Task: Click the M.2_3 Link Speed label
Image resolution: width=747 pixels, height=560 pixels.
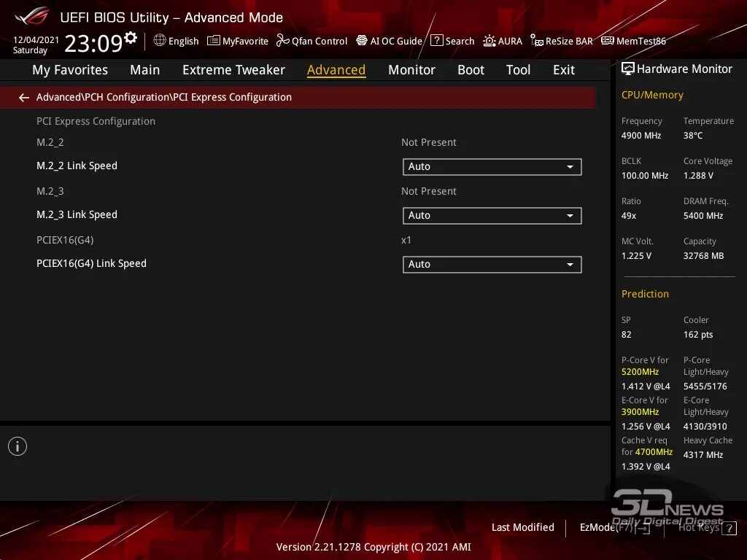Action: pyautogui.click(x=77, y=215)
